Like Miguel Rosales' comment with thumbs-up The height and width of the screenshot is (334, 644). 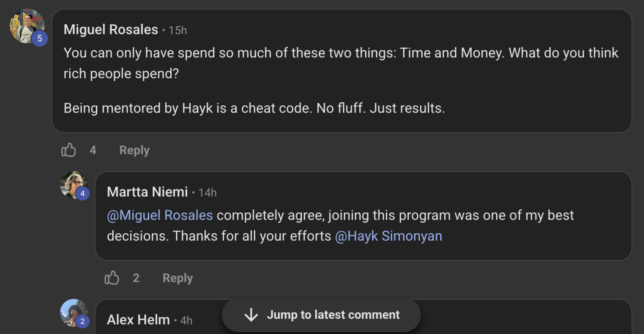68,150
